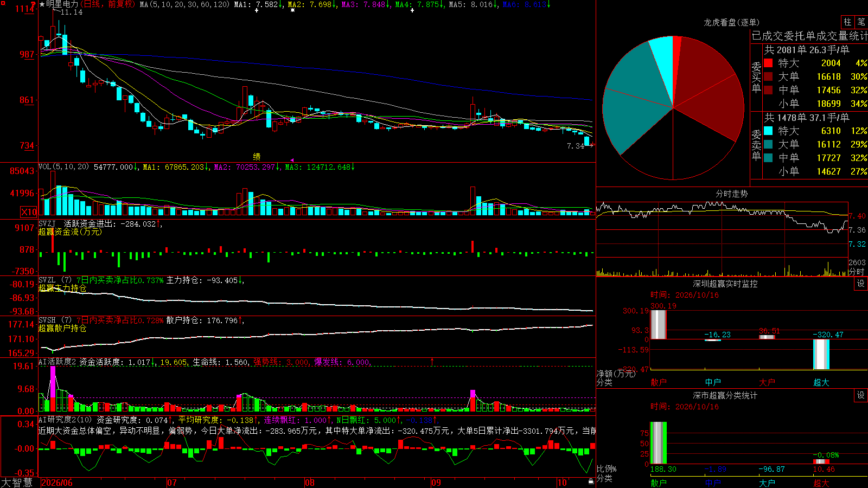Click the SVZL (7) indicator label

[x=55, y=280]
